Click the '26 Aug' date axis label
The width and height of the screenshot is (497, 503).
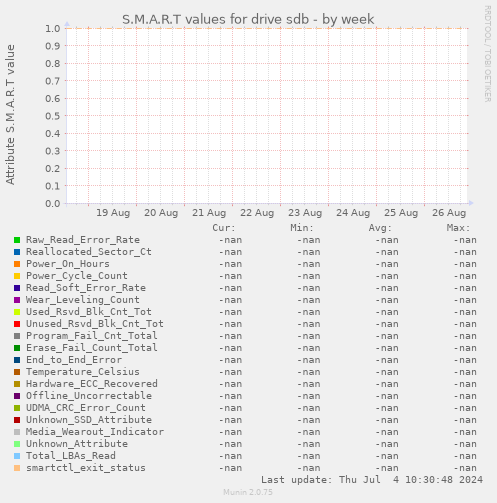(x=449, y=213)
